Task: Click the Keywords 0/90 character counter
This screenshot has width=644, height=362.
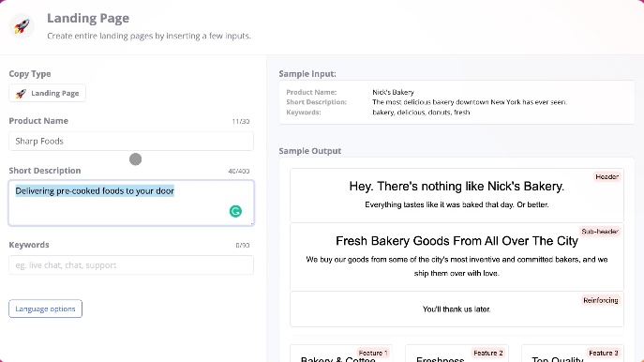Action: (x=243, y=246)
